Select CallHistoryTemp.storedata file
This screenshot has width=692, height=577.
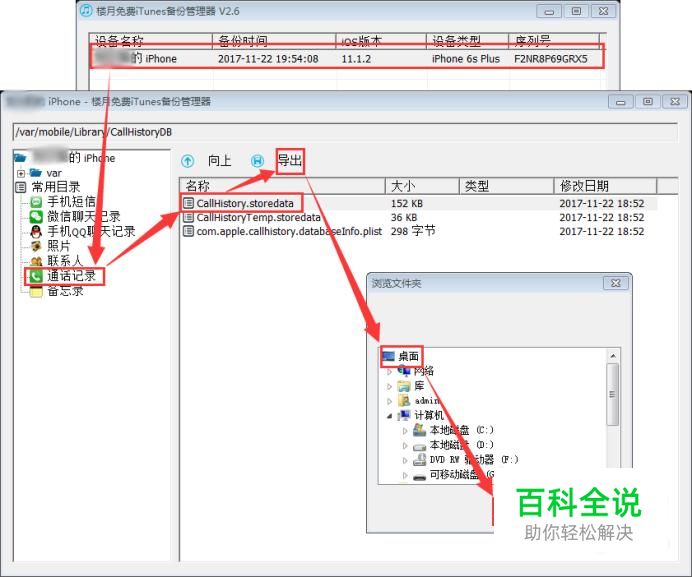259,218
